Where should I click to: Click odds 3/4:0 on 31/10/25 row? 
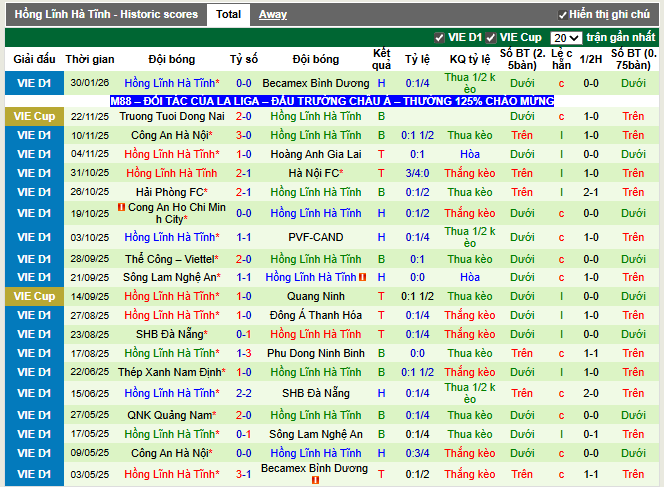click(417, 173)
